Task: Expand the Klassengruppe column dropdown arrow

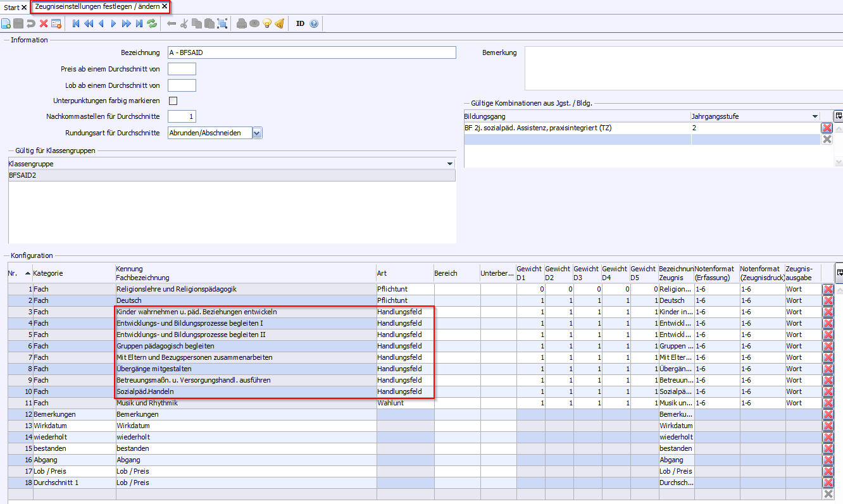Action: click(x=449, y=164)
